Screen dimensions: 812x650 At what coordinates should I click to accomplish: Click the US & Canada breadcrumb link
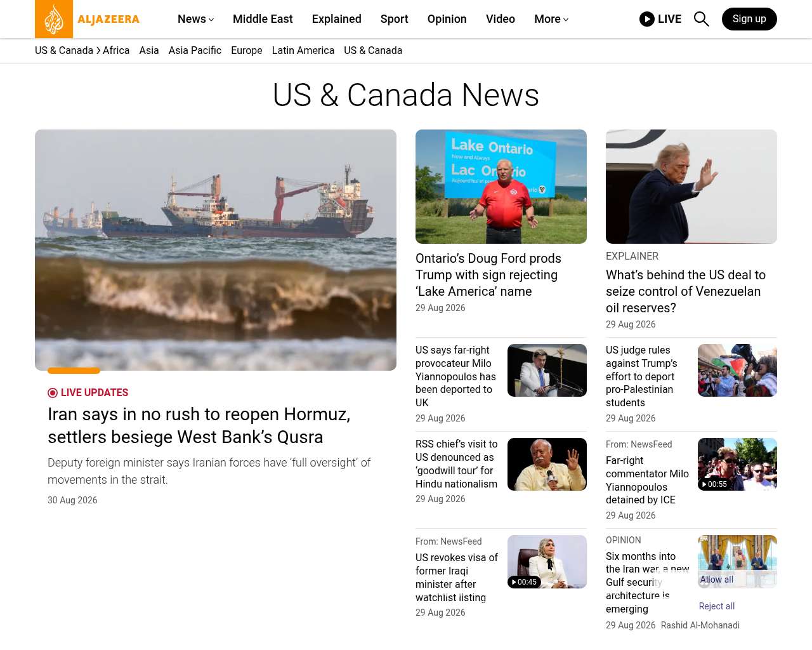(64, 51)
